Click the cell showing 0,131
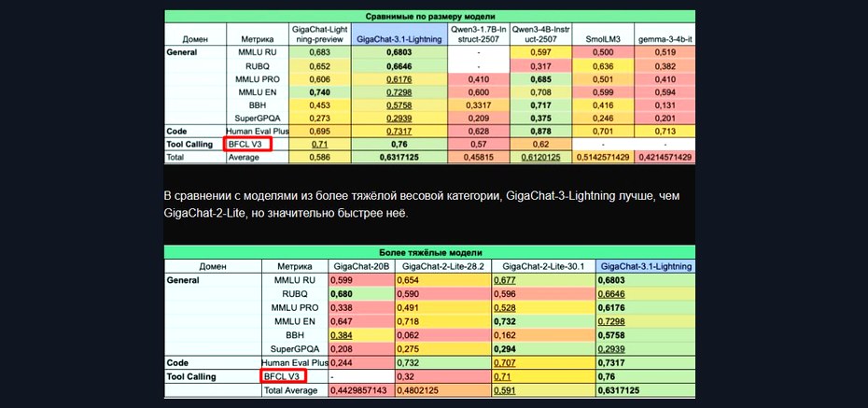The height and width of the screenshot is (408, 868). 665,106
